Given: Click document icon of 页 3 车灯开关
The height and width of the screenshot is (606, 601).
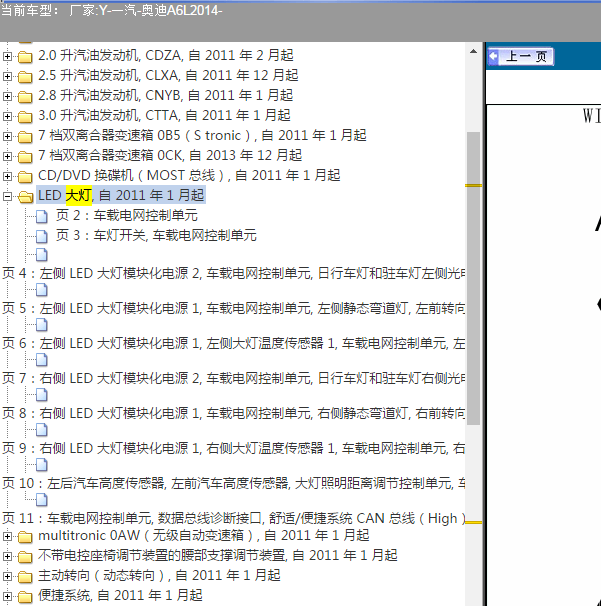Looking at the screenshot, I should coord(42,236).
